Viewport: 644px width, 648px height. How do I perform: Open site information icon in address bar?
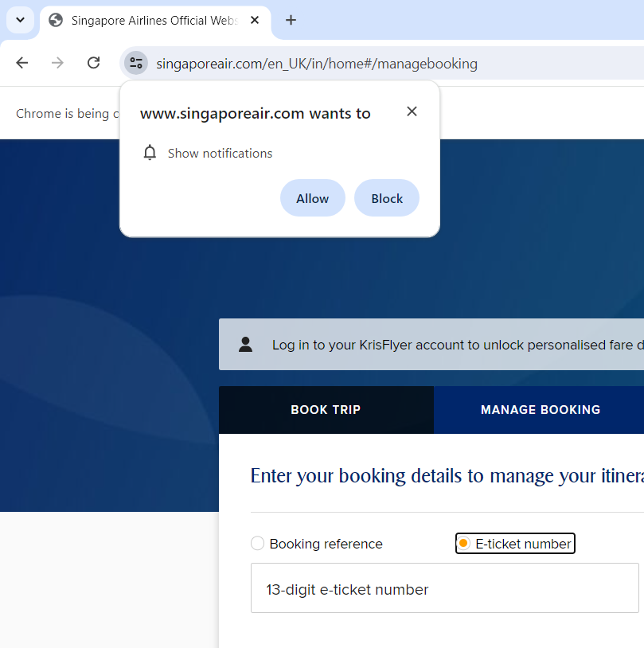[x=136, y=64]
